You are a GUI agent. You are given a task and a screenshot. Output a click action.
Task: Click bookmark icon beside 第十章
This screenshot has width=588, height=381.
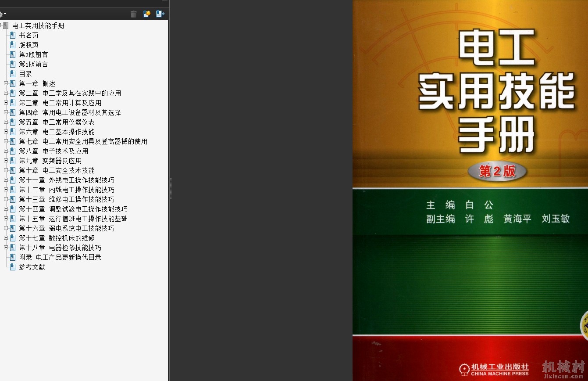[x=13, y=170]
